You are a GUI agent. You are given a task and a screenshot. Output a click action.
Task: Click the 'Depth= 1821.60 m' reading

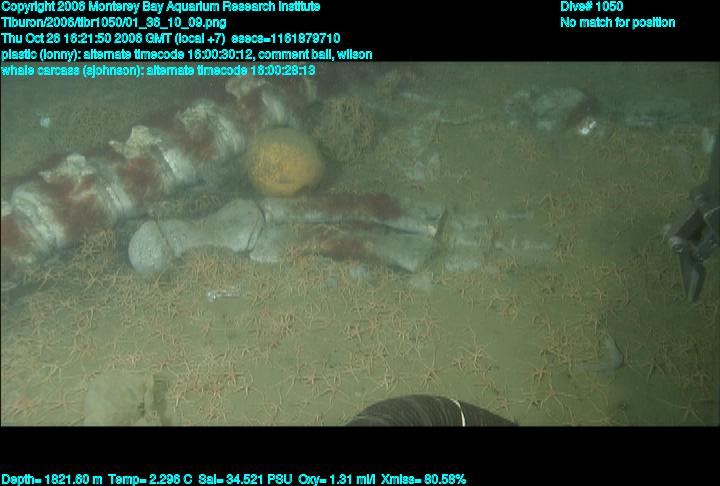coord(52,480)
